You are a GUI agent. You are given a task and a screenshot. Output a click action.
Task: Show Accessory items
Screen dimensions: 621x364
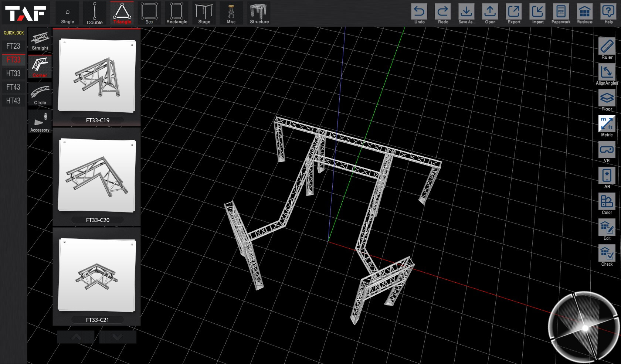coord(40,122)
